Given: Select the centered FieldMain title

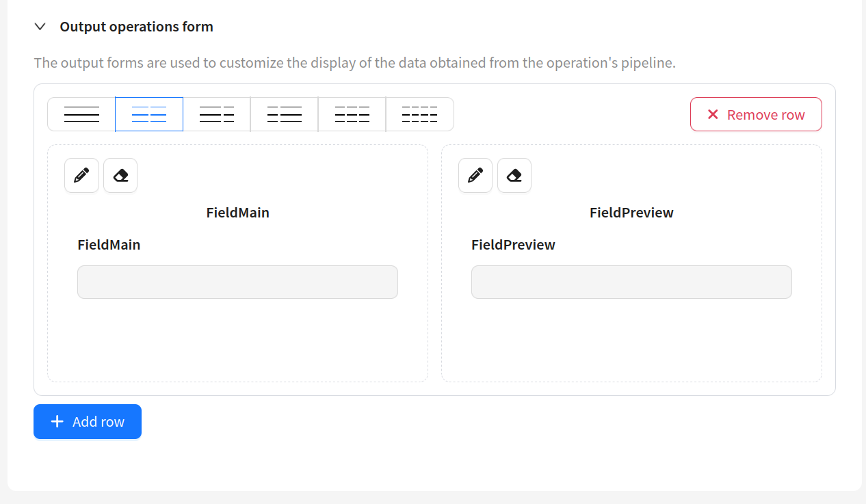Looking at the screenshot, I should 238,213.
